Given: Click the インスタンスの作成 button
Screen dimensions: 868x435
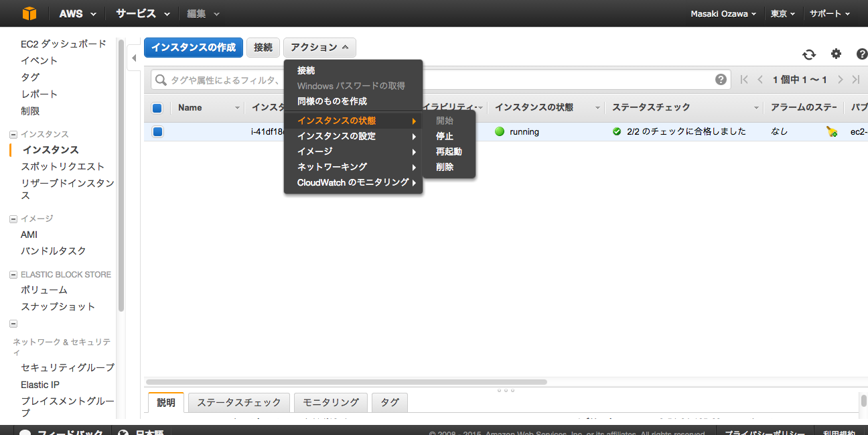Looking at the screenshot, I should coord(193,48).
